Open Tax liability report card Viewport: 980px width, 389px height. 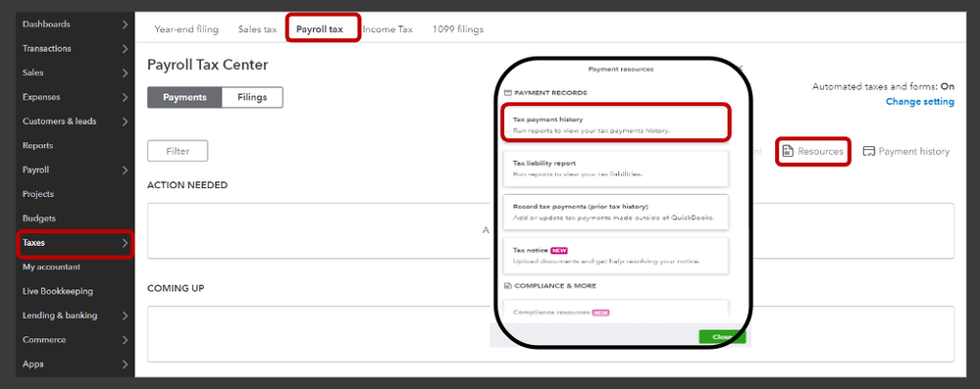[x=616, y=169]
